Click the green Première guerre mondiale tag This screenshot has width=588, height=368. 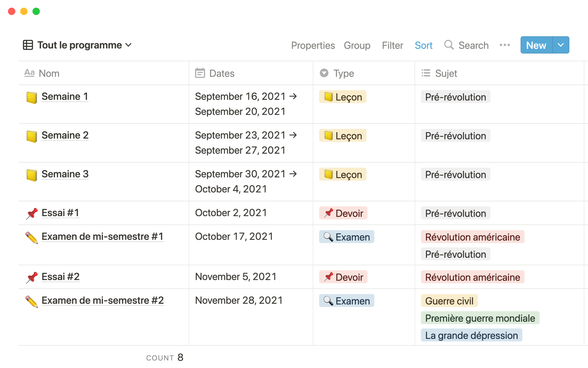[480, 318]
